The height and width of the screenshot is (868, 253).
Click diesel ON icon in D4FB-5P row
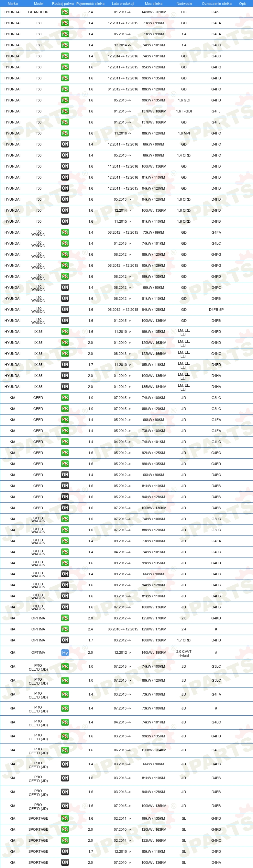[65, 309]
